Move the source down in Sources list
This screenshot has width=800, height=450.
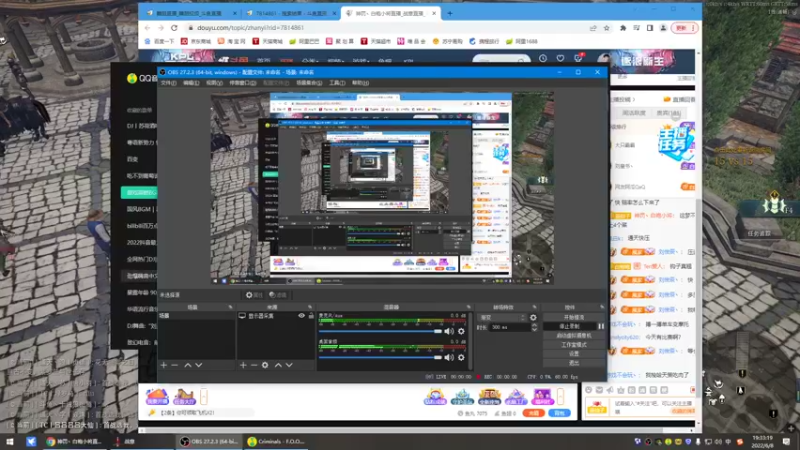(x=289, y=365)
